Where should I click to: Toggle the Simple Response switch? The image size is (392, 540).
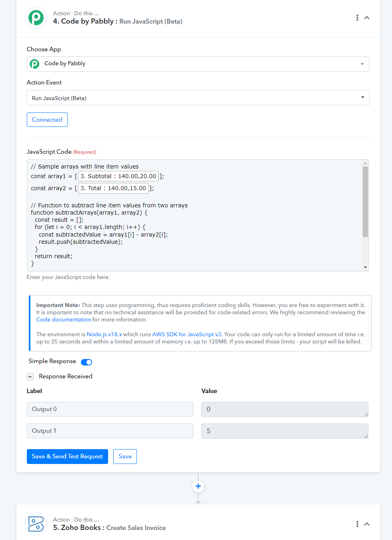[86, 362]
